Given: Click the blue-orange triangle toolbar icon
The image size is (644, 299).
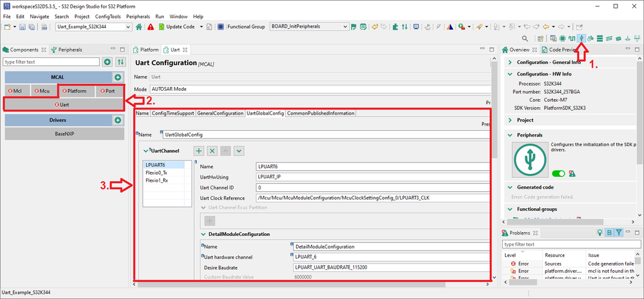Looking at the screenshot, I should pyautogui.click(x=450, y=26).
